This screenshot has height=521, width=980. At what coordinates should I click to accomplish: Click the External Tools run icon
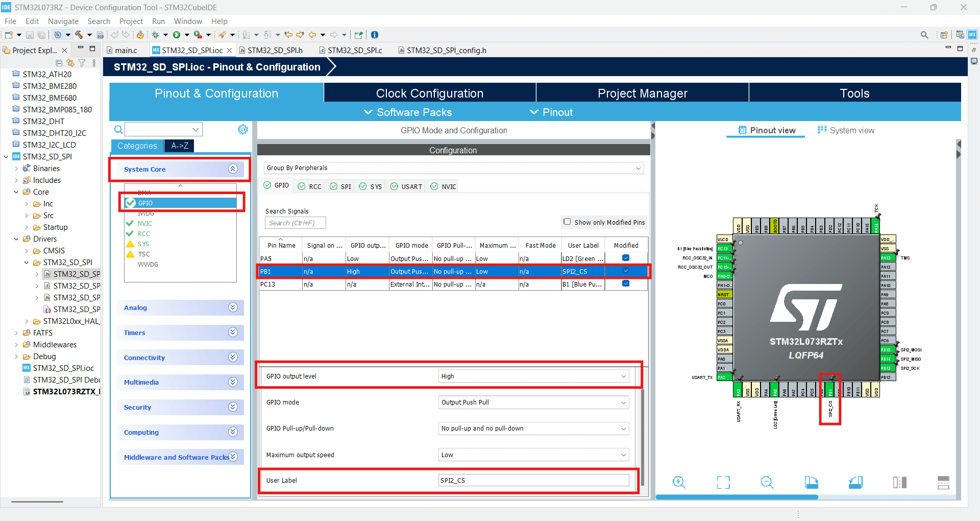click(198, 35)
